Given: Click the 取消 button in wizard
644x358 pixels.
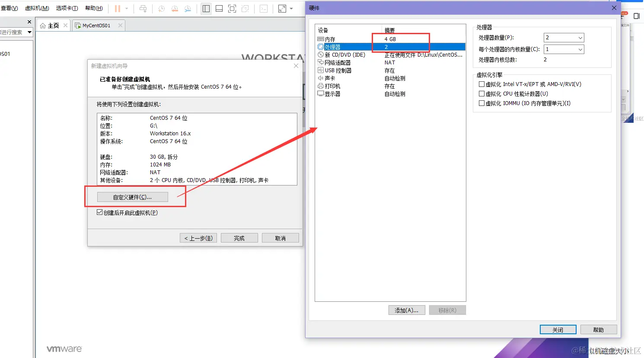Looking at the screenshot, I should tap(280, 238).
